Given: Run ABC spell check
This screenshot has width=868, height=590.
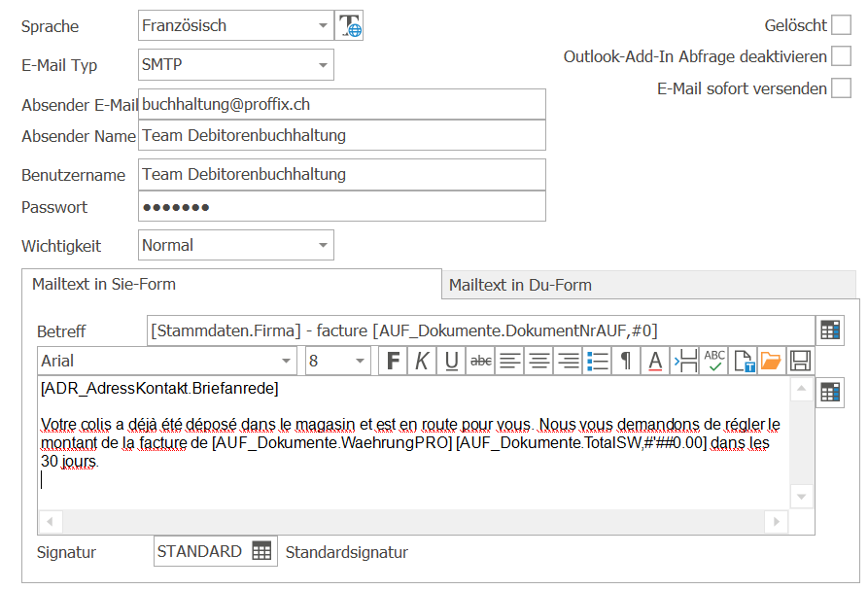Looking at the screenshot, I should [x=714, y=361].
